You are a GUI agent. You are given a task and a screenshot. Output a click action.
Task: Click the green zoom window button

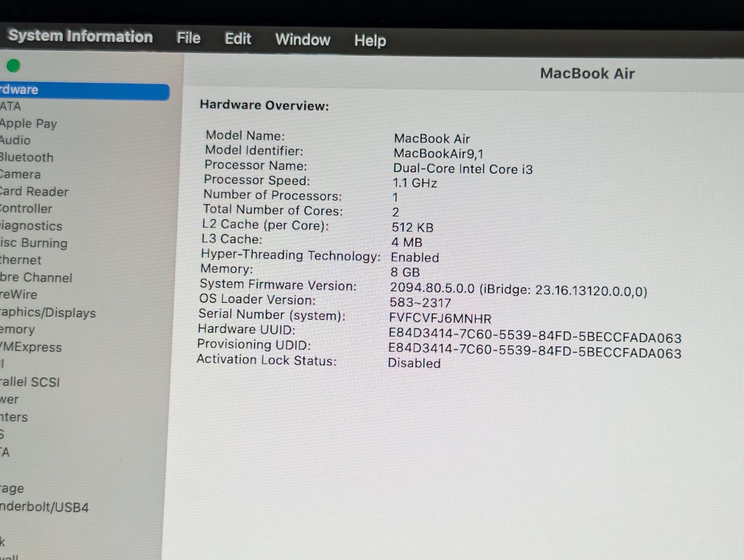tap(13, 66)
